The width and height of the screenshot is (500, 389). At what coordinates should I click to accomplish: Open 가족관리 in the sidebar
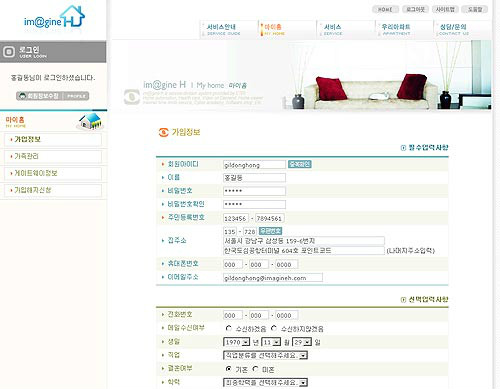53,156
